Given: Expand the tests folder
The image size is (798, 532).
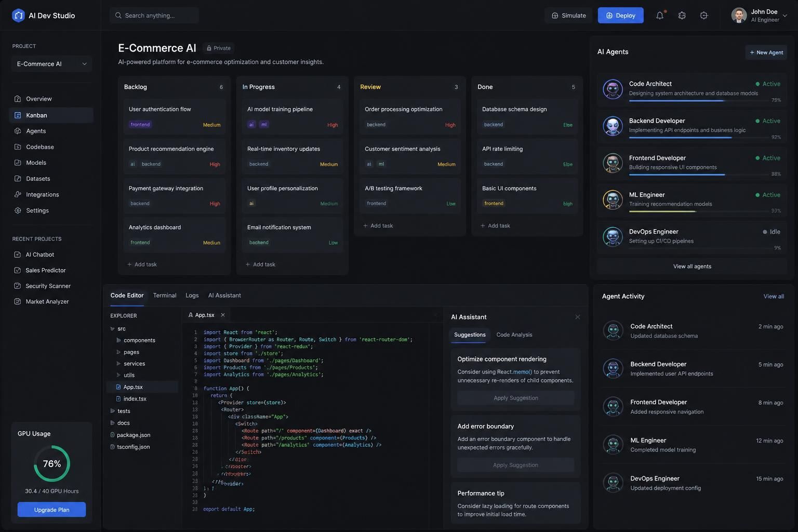Looking at the screenshot, I should tap(112, 411).
